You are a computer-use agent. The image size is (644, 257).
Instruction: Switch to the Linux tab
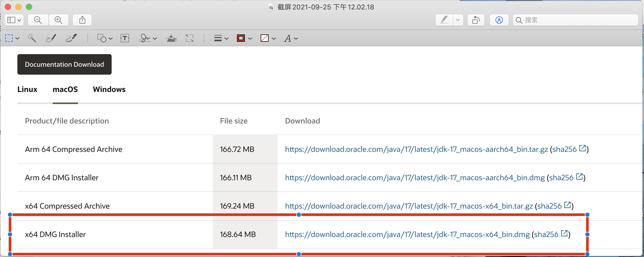coord(27,89)
